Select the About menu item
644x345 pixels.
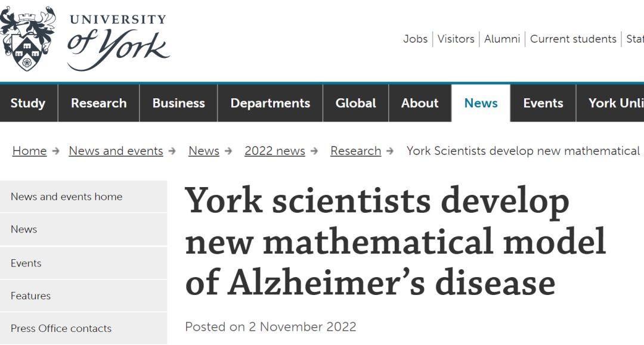420,103
